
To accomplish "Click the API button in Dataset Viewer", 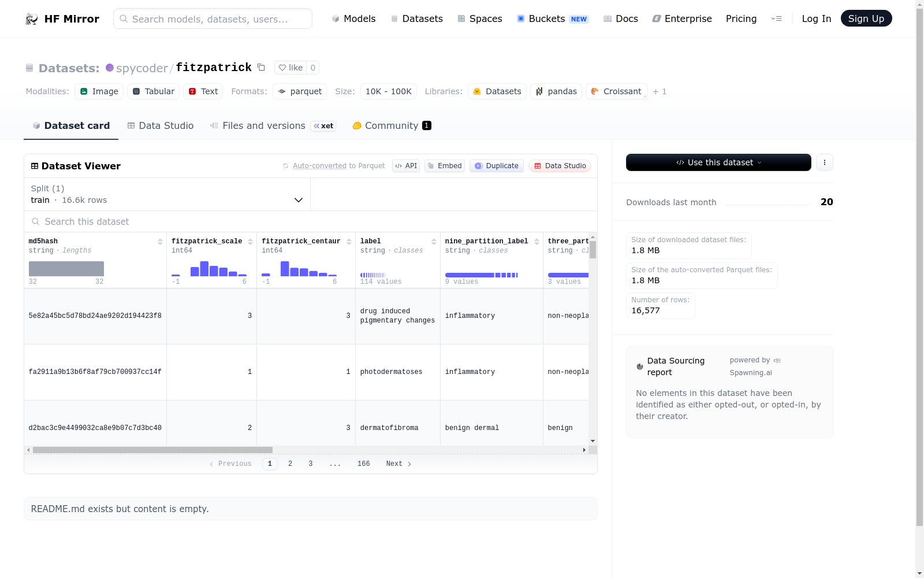I will click(406, 166).
